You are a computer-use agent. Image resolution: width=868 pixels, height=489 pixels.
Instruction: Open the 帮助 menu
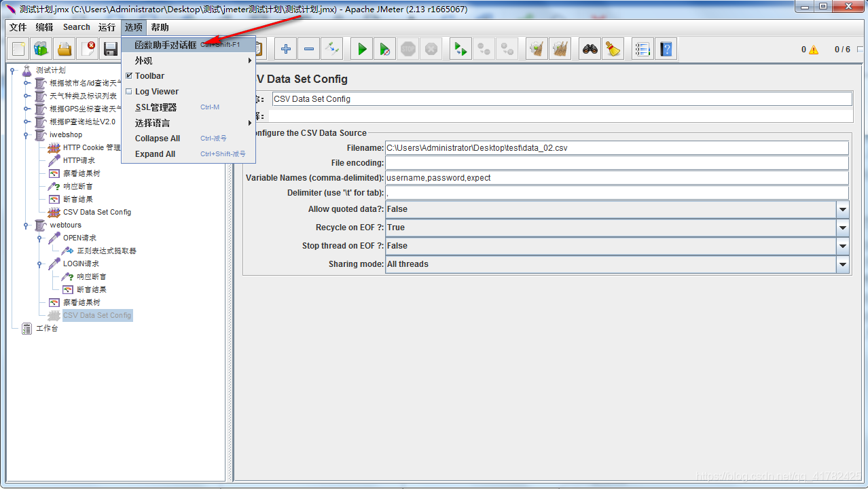click(x=160, y=27)
